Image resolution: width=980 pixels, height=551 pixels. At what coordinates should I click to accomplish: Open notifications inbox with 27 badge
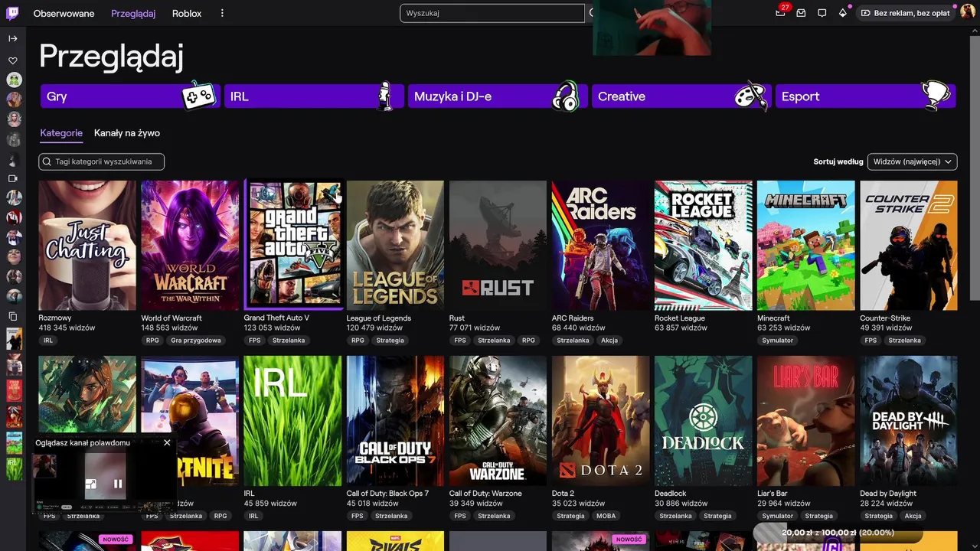tap(780, 13)
